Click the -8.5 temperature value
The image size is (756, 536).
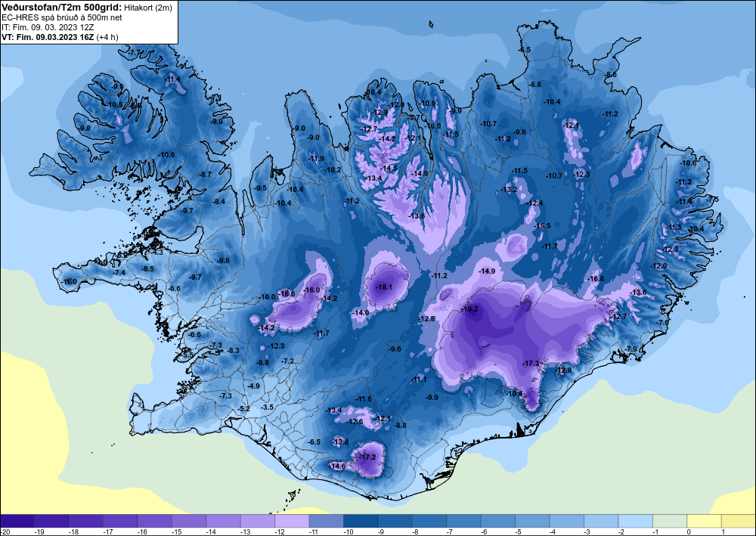(x=147, y=268)
